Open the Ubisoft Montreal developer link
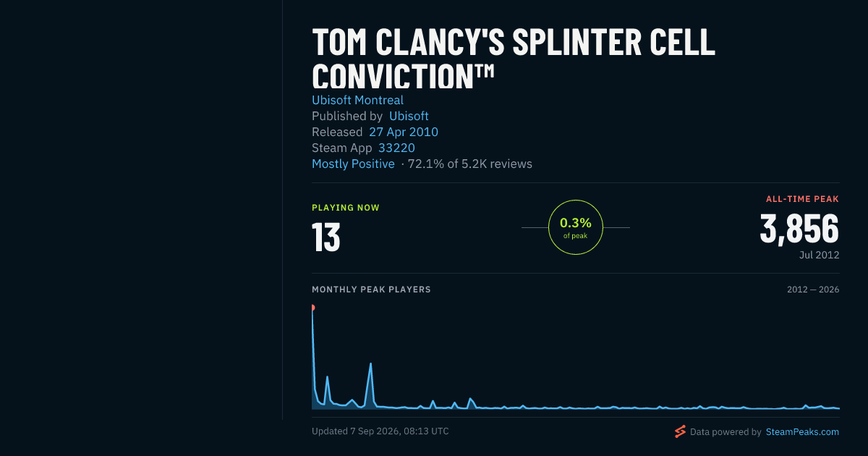 357,100
